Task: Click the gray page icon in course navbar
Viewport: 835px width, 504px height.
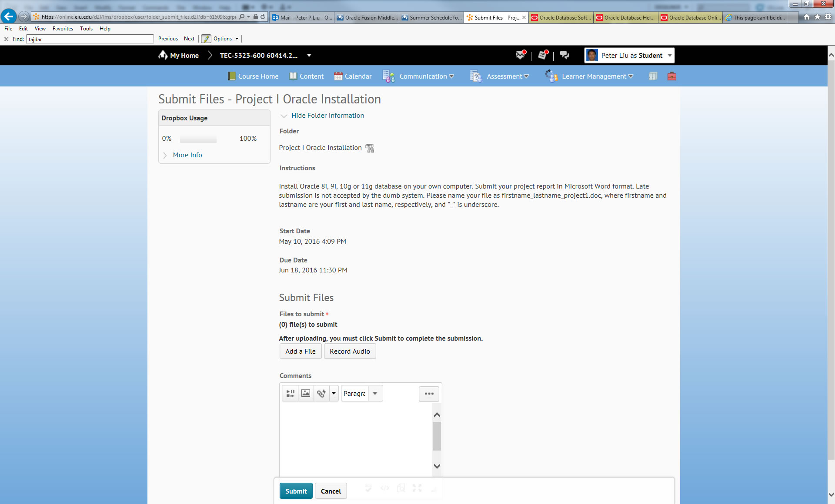Action: [x=653, y=76]
